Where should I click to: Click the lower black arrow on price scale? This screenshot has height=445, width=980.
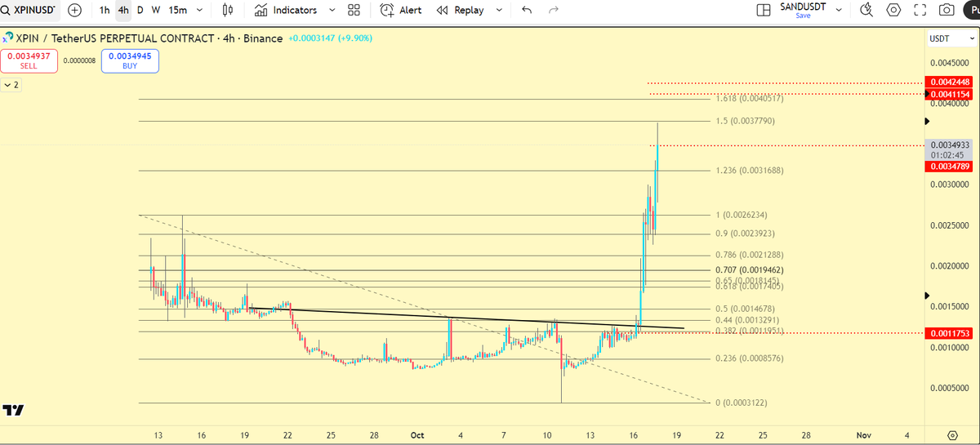[926, 295]
